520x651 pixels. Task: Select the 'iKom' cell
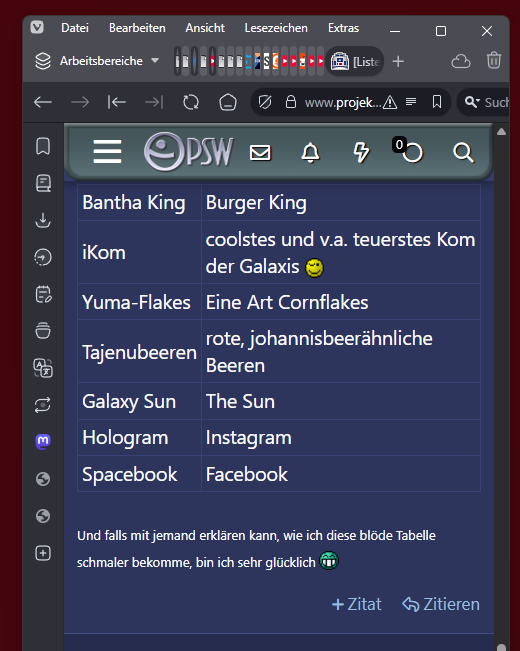point(140,252)
